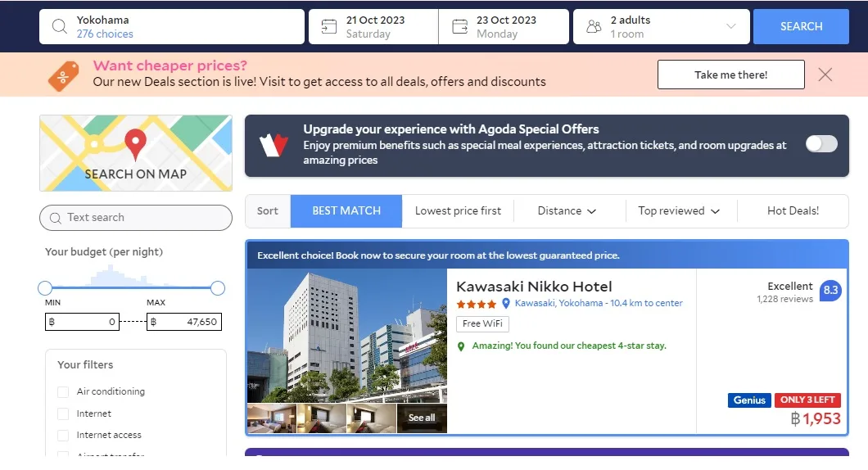Expand the Distance sort dropdown
This screenshot has width=868, height=470.
pyautogui.click(x=567, y=211)
